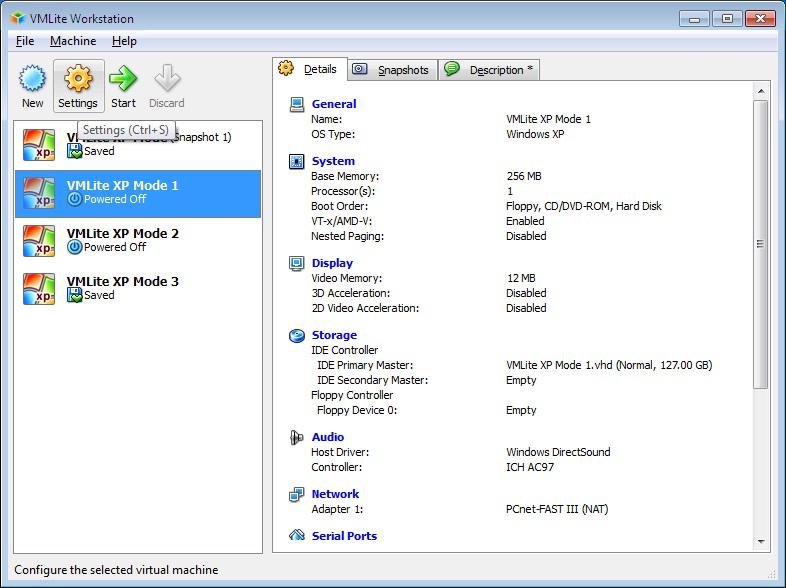Select the machine with Snapshot 1
The image size is (786, 588).
138,145
